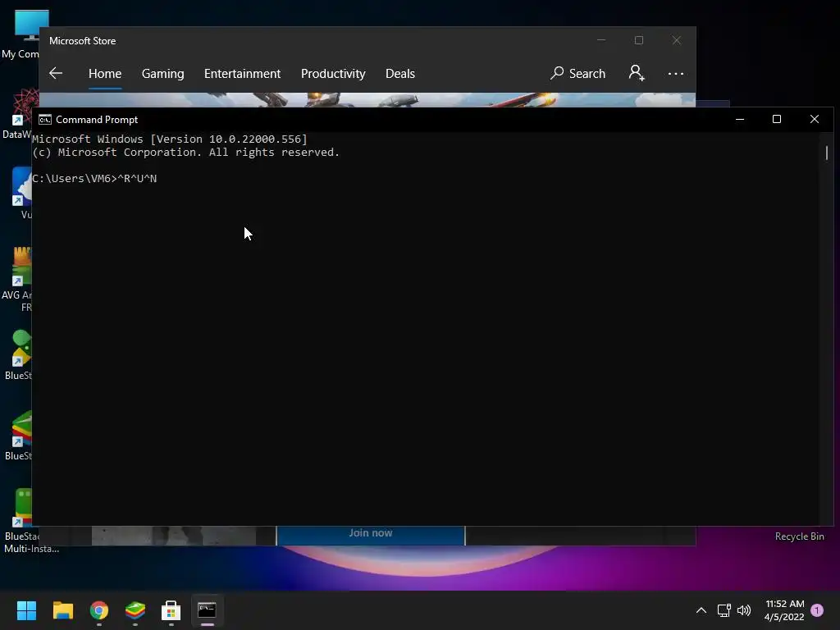Click the Microsoft Corporation copyright line
This screenshot has height=630, width=840.
(x=186, y=153)
